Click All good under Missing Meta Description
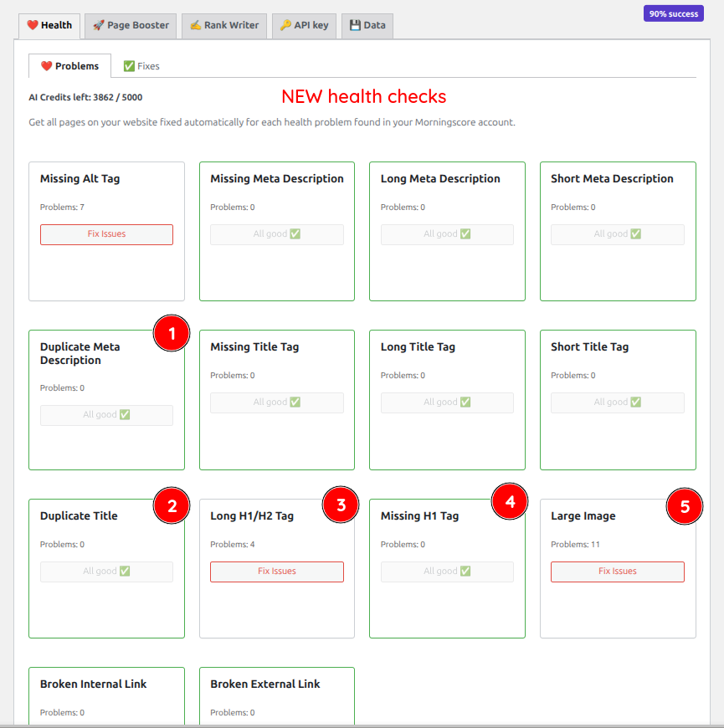 277,234
